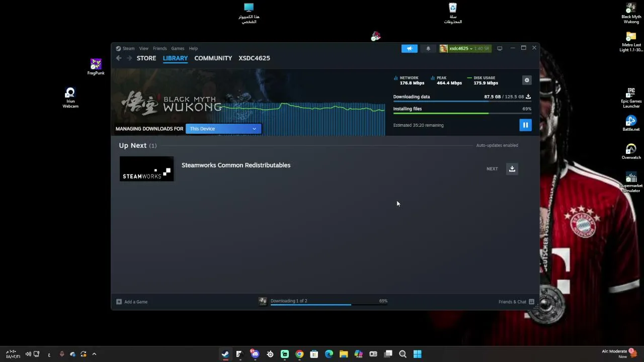Viewport: 644px width, 362px height.
Task: Open the Help menu
Action: [x=193, y=48]
